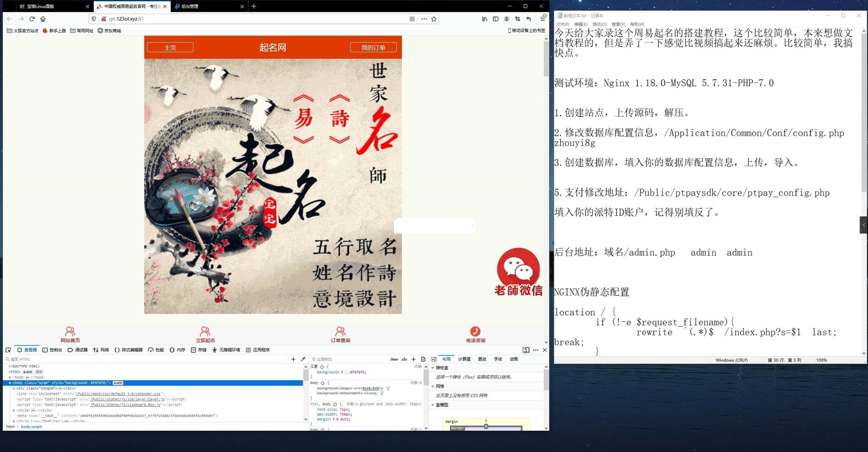The height and width of the screenshot is (452, 868).
Task: Click the 主页 button in the site header
Action: point(170,47)
